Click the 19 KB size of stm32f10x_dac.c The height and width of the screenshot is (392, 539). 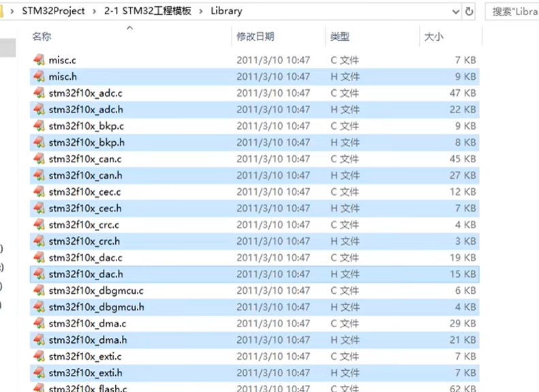[463, 258]
